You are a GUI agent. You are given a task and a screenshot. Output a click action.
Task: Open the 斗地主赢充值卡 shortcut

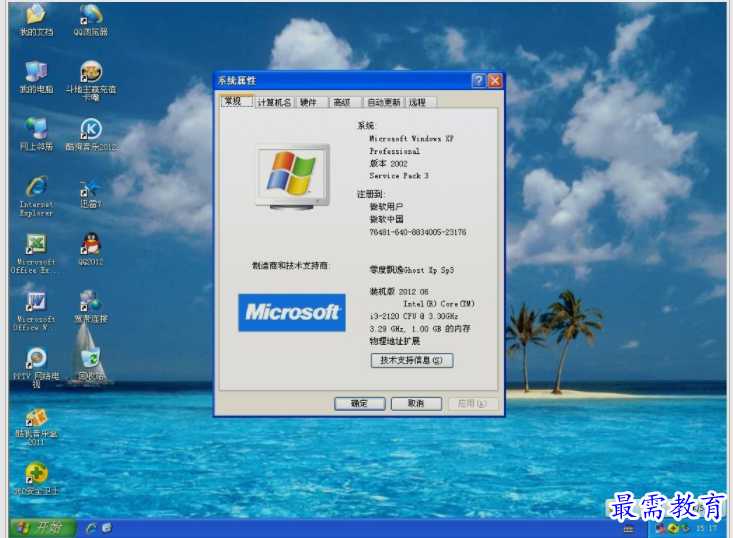click(x=91, y=80)
